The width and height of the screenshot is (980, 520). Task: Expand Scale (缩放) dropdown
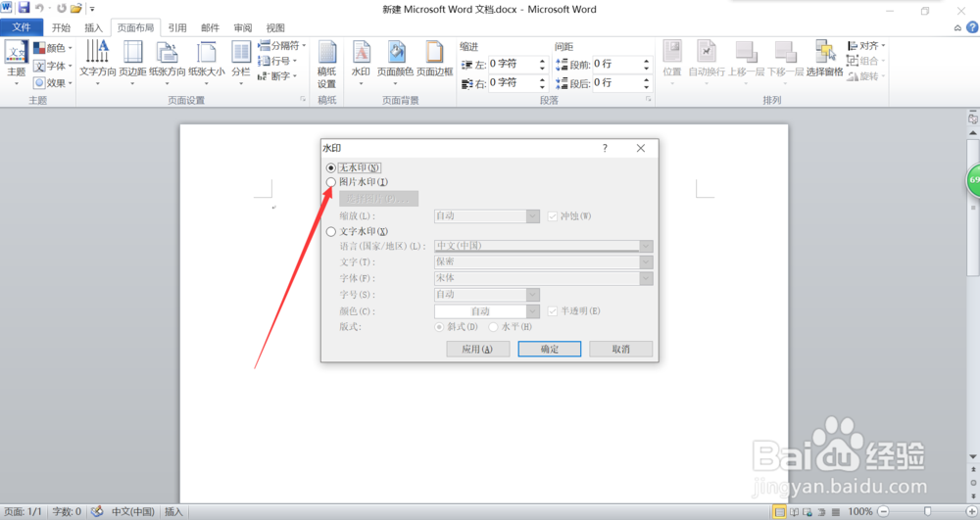[532, 216]
